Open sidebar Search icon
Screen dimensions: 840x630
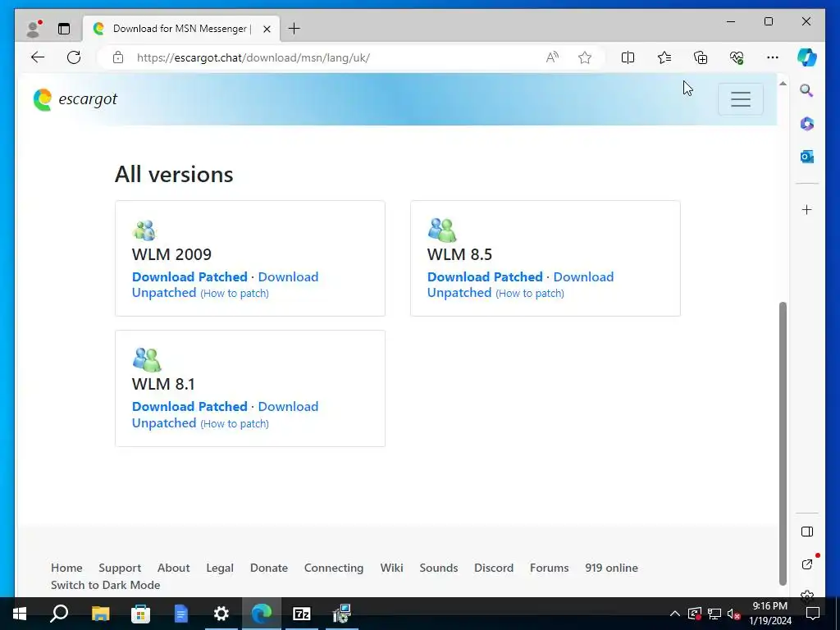tap(807, 90)
